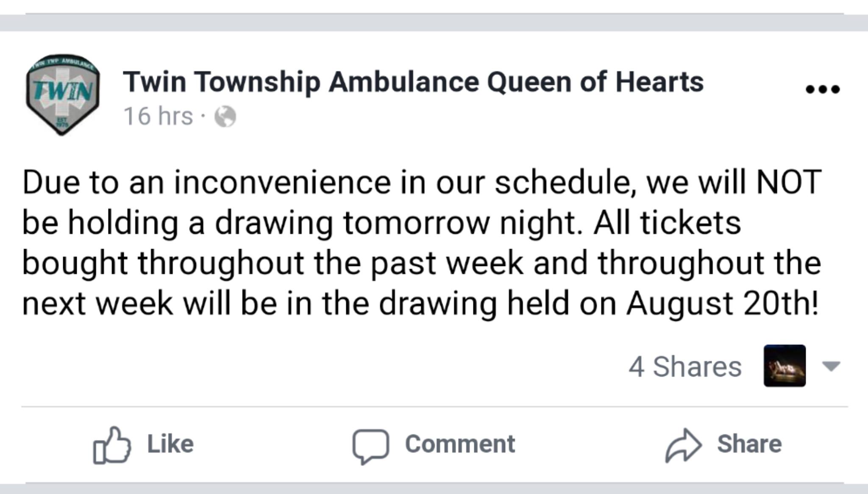Tap the curved Share arrow icon
The height and width of the screenshot is (494, 868).
pyautogui.click(x=684, y=445)
